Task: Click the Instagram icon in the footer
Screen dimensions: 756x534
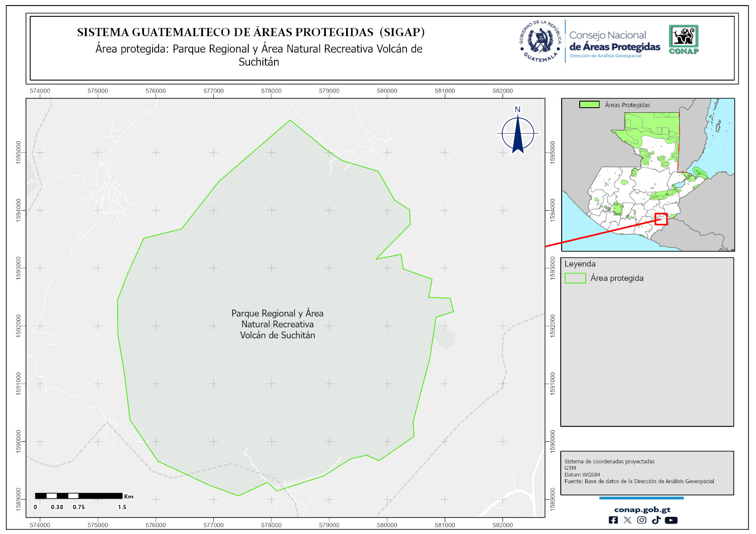Action: (642, 520)
